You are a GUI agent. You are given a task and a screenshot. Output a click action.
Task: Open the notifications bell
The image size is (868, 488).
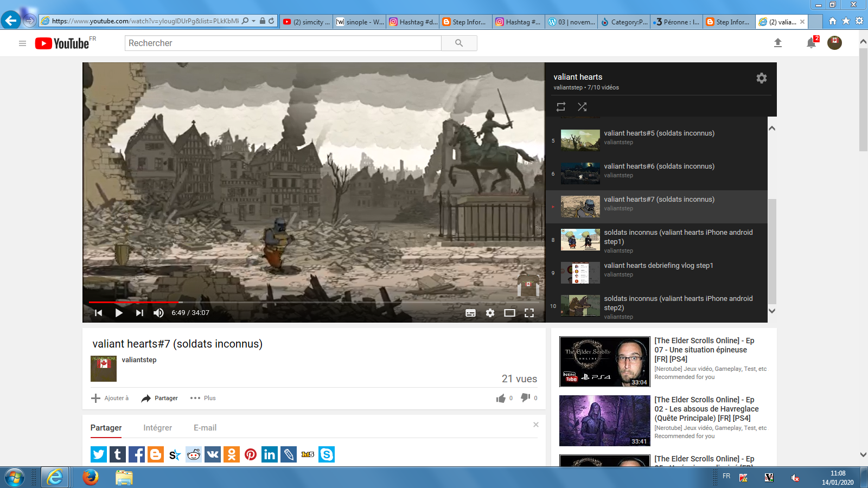pyautogui.click(x=811, y=43)
